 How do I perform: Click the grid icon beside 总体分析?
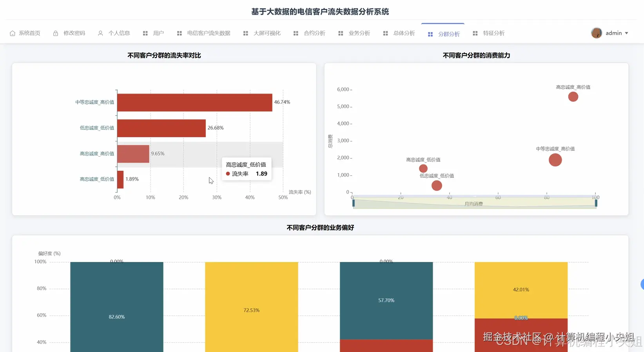(386, 33)
